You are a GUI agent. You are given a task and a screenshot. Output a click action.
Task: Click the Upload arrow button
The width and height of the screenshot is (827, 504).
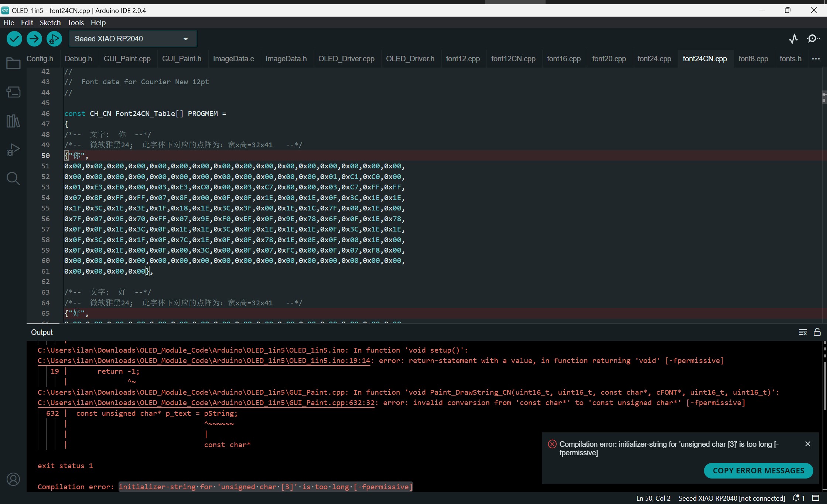pos(34,39)
